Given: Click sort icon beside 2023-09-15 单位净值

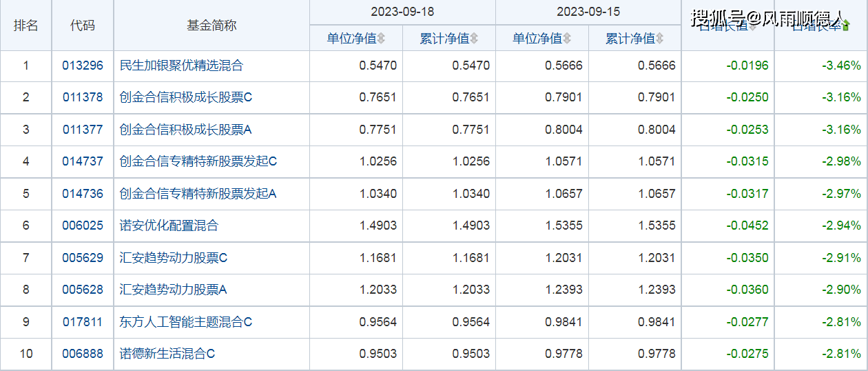Looking at the screenshot, I should click(x=567, y=39).
